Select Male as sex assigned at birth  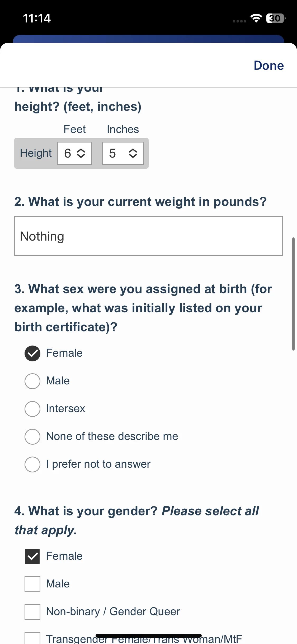32,381
